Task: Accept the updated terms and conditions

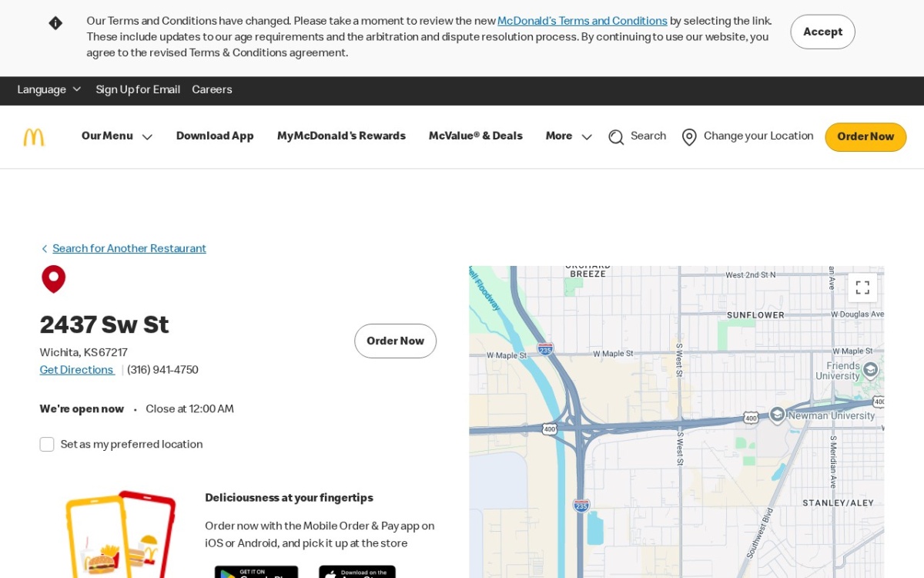Action: point(822,32)
